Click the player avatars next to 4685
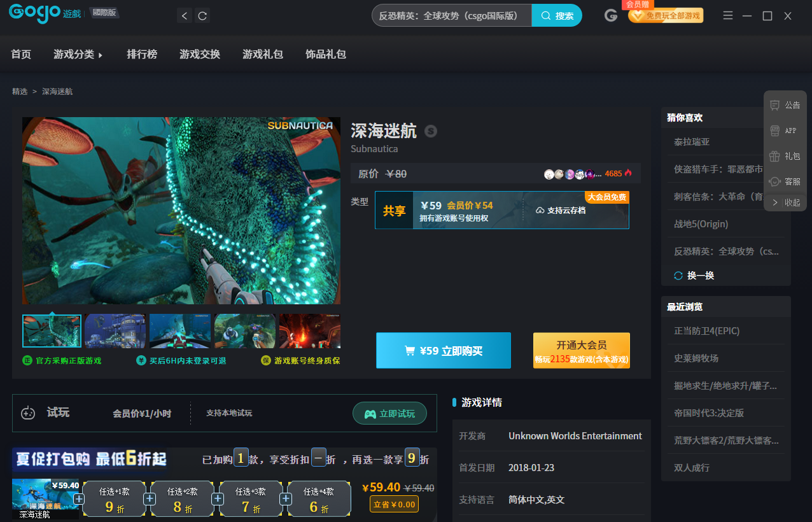Image resolution: width=812 pixels, height=522 pixels. pos(572,174)
